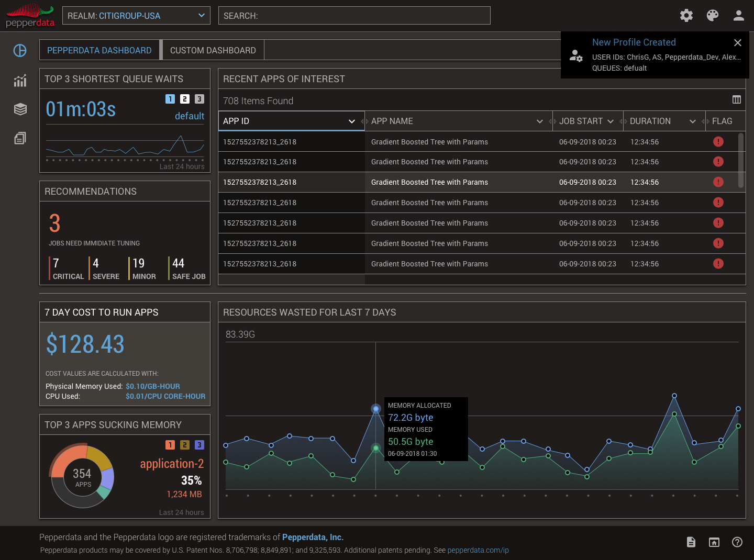Screen dimensions: 754x560
Task: Click the 44 SAFE JOB count
Action: coord(187,268)
